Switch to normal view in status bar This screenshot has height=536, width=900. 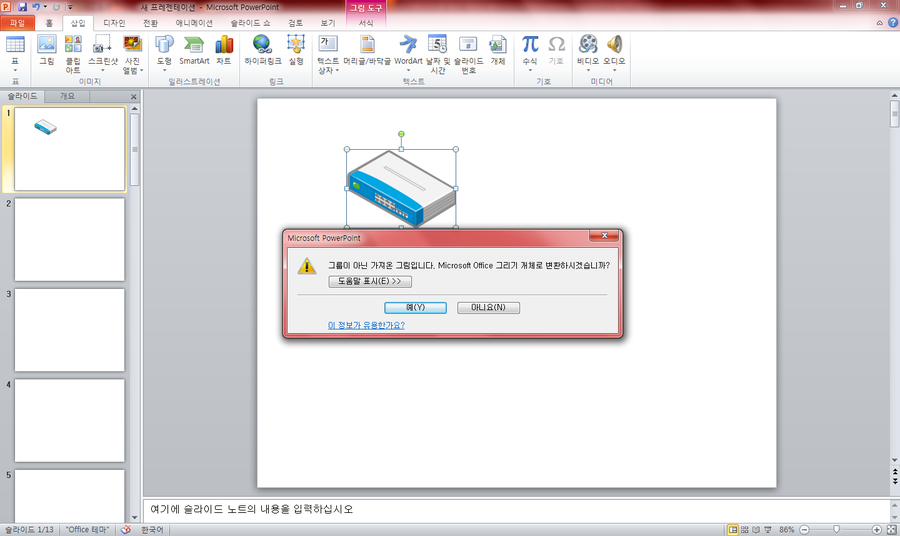pos(732,529)
